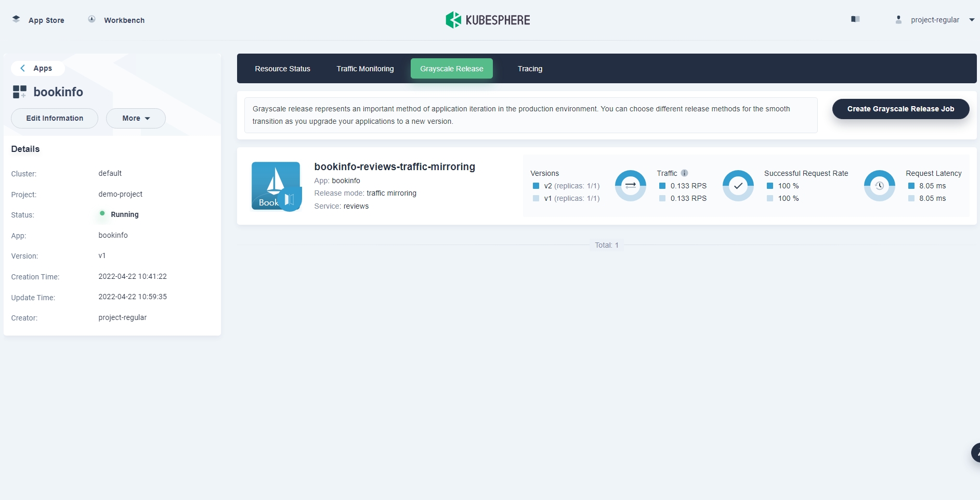
Task: Expand the More actions dropdown
Action: [x=136, y=118]
